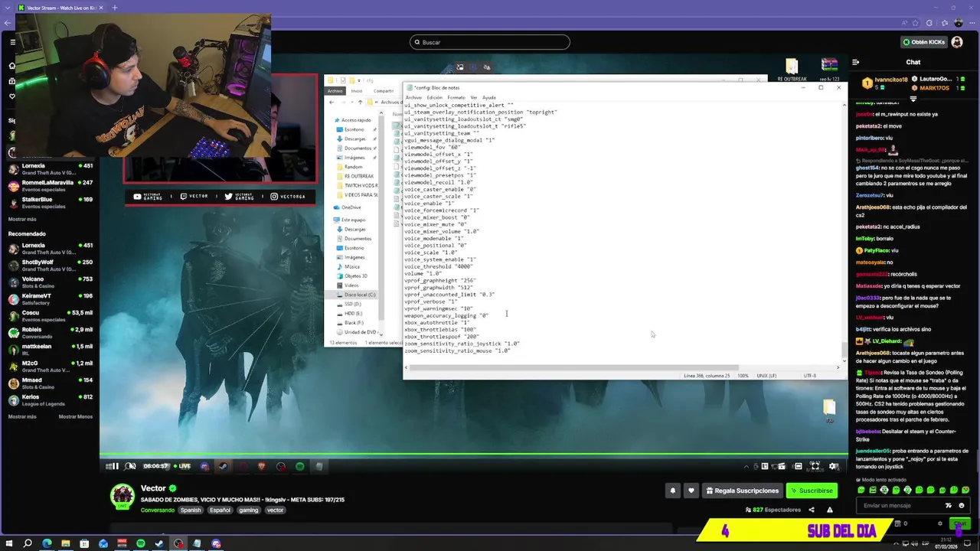Click the notification bell button
The height and width of the screenshot is (551, 980).
tap(673, 491)
